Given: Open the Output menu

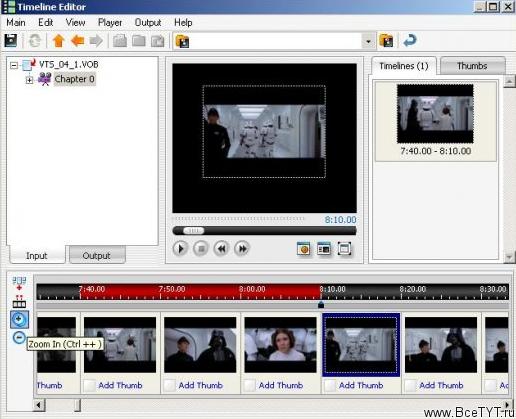Looking at the screenshot, I should (x=148, y=22).
